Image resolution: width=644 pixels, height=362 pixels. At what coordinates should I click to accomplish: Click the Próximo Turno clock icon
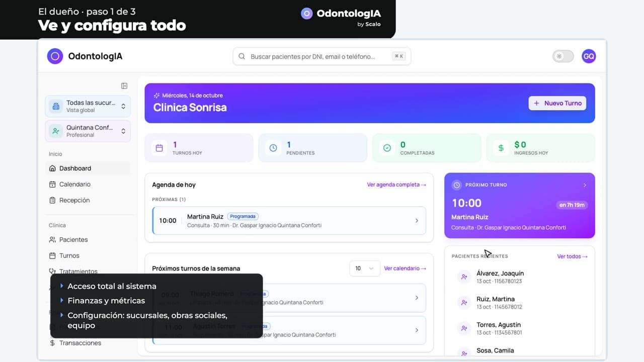(457, 185)
